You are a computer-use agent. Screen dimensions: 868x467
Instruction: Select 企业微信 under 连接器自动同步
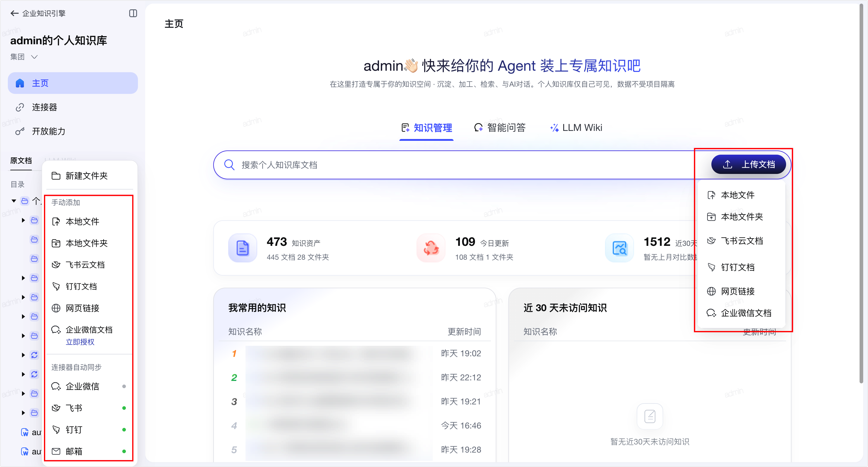(x=90, y=387)
